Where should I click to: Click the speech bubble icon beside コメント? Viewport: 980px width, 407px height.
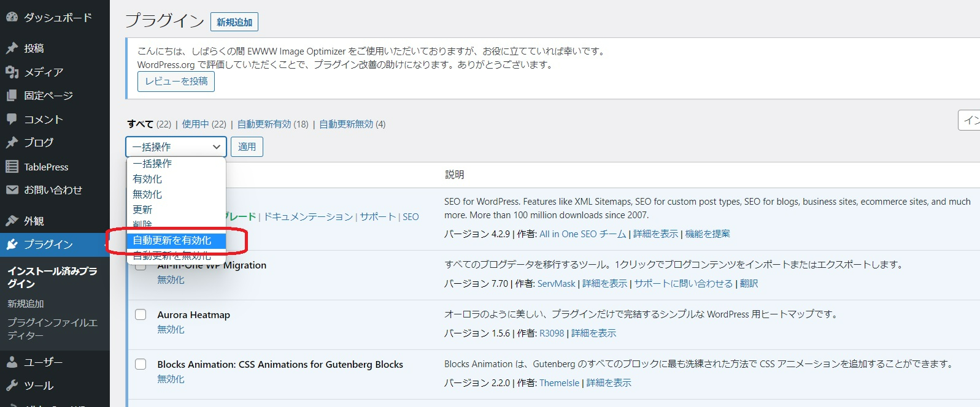(12, 119)
